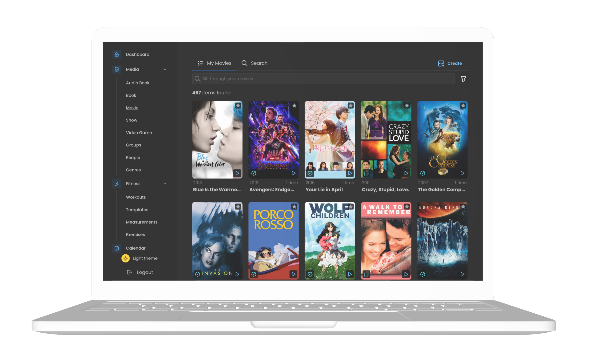
Task: Click play icon on The Invasion poster
Action: [x=237, y=274]
